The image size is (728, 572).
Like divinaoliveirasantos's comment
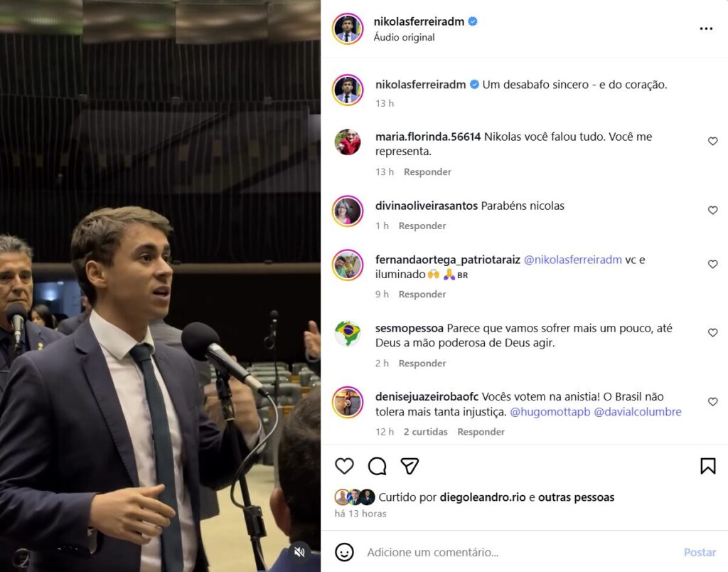pyautogui.click(x=712, y=211)
